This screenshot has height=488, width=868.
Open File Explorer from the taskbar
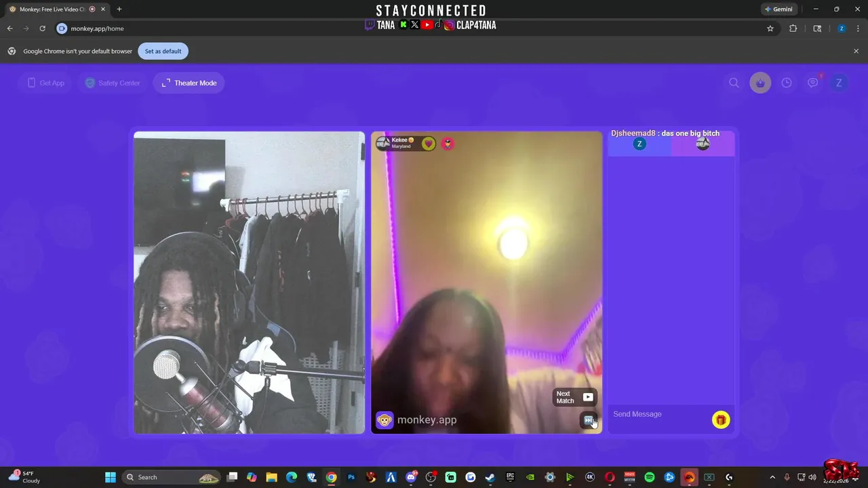pyautogui.click(x=271, y=477)
